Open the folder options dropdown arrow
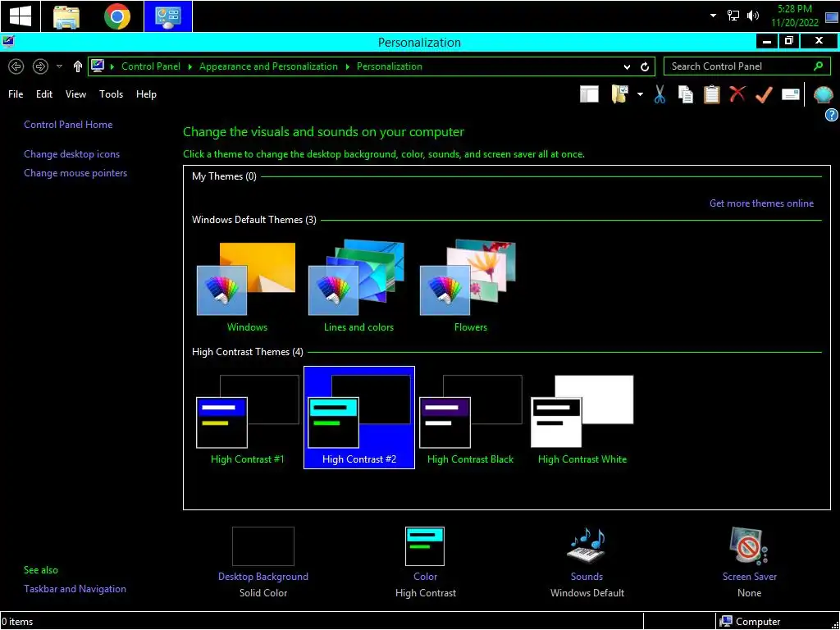The width and height of the screenshot is (840, 630). tap(640, 95)
